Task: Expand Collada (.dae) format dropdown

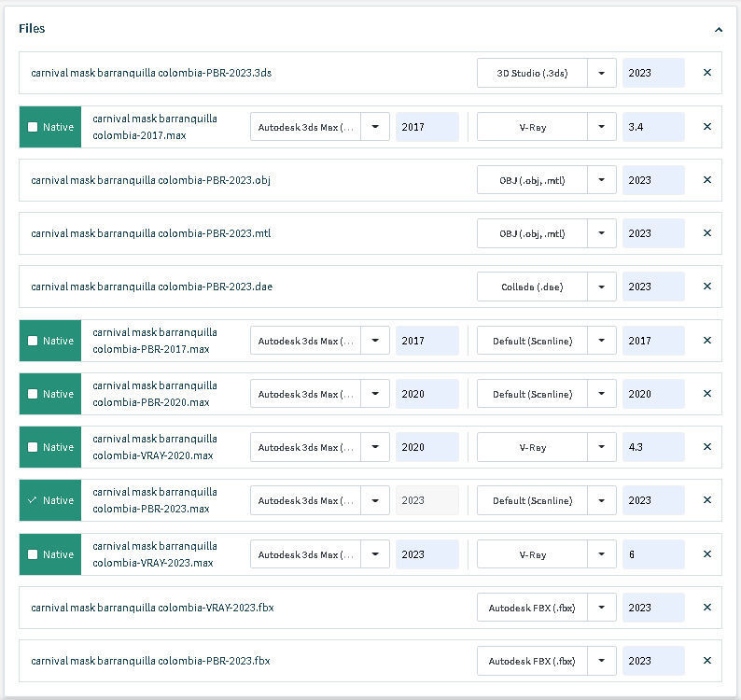Action: pyautogui.click(x=602, y=287)
